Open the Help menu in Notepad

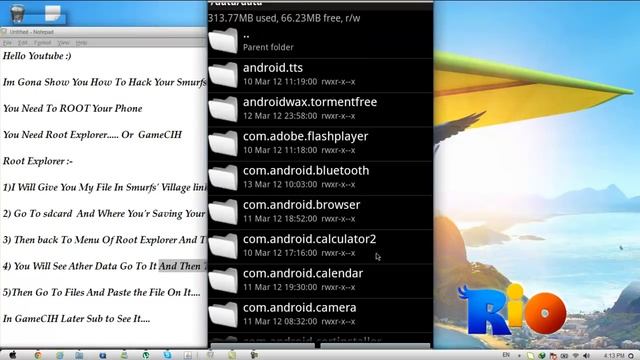81,42
